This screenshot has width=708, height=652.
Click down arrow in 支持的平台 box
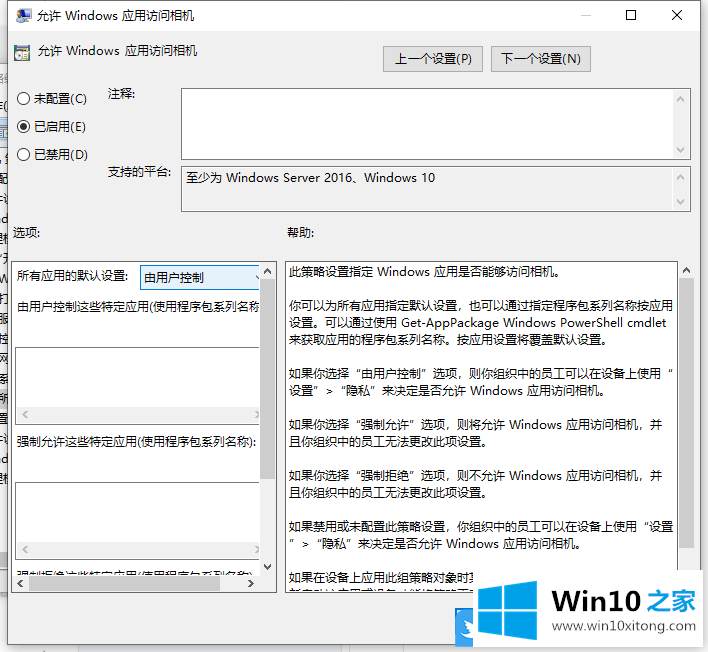coord(680,201)
